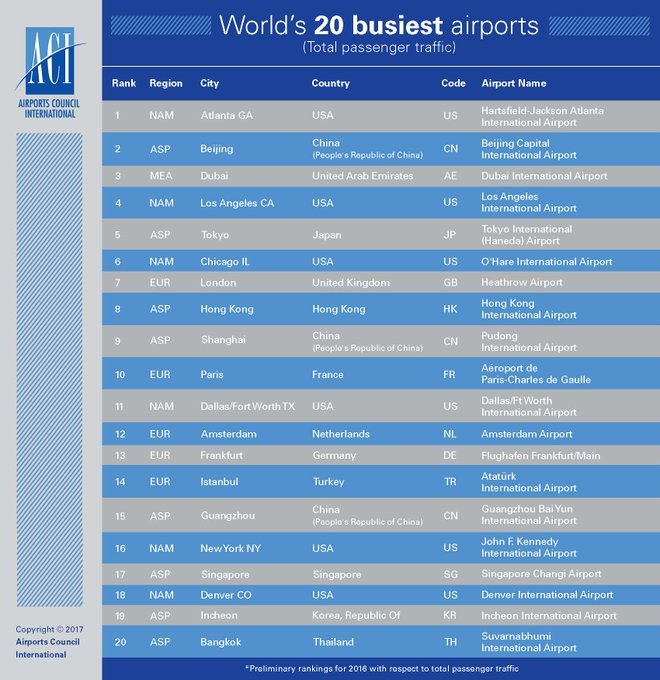Click the 'MEA' region cell
The image size is (660, 680).
point(161,176)
